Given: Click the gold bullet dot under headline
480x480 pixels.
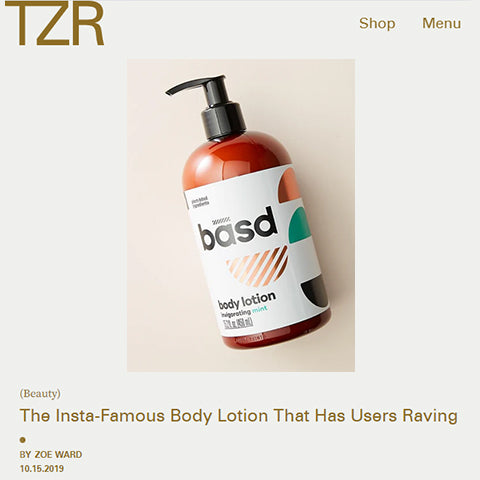Looking at the screenshot, I should tap(23, 440).
